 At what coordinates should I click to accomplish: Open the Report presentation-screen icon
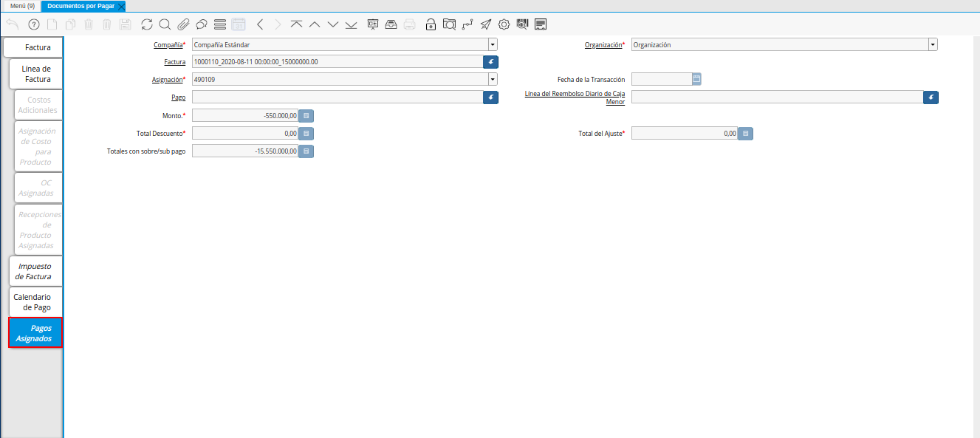pyautogui.click(x=373, y=24)
